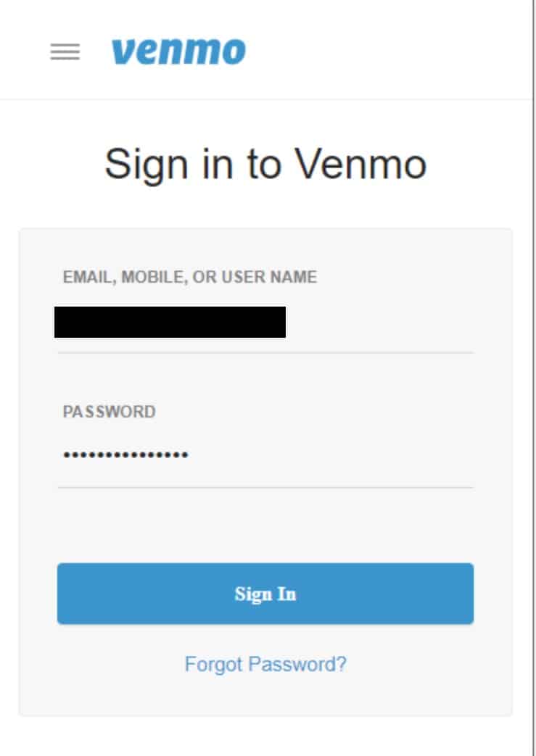This screenshot has height=756, width=536.
Task: Click the blacked-out username text
Action: click(170, 322)
